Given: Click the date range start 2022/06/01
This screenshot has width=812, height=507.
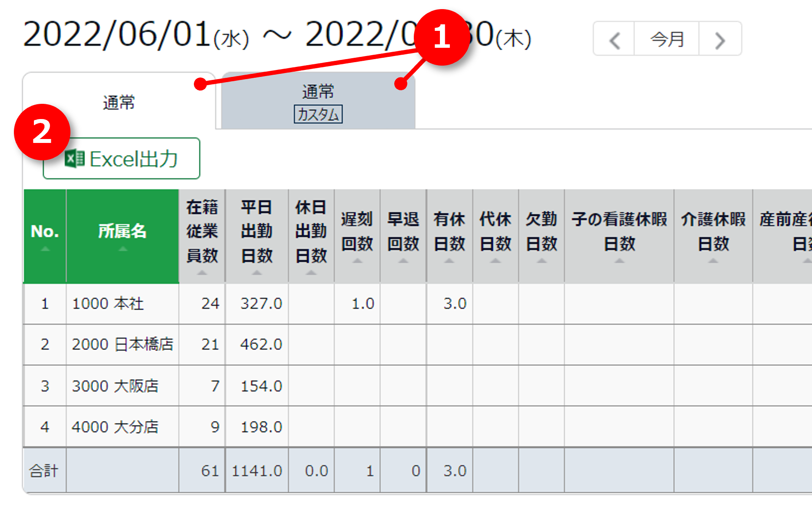Looking at the screenshot, I should point(116,34).
